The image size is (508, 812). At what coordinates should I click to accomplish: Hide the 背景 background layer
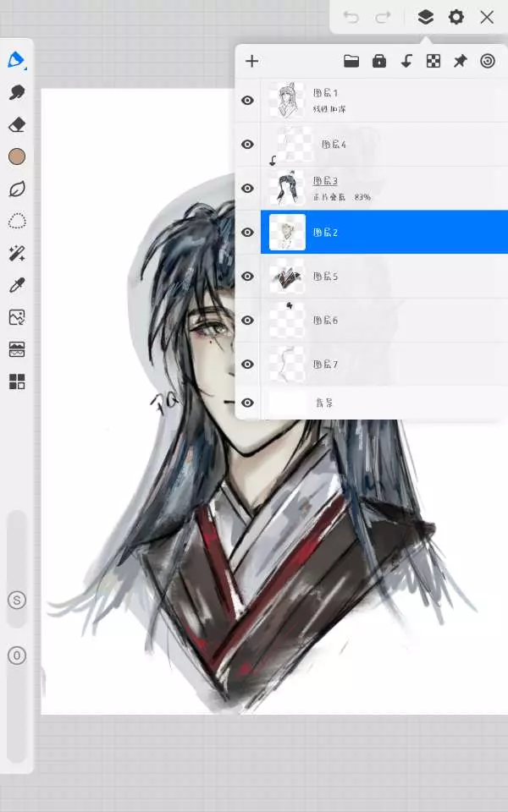tap(247, 403)
